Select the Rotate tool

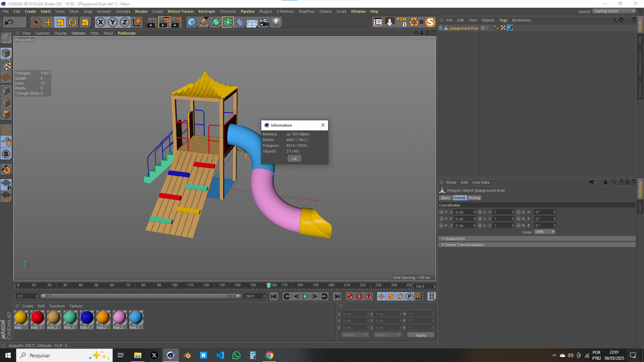coord(72,22)
